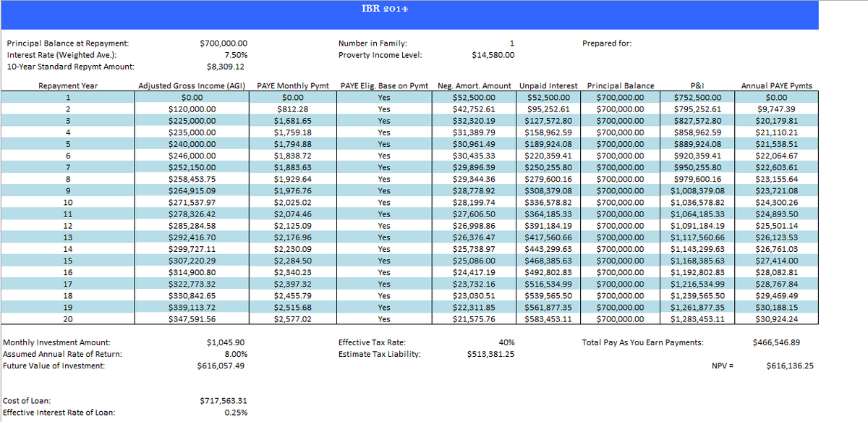
Task: Select negative amortization cell $26,998.86
Action: 474,226
